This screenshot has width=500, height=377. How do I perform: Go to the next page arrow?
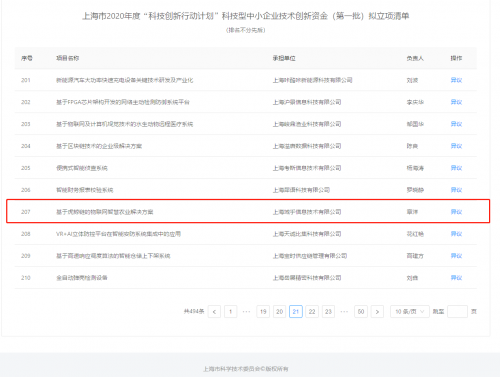pos(377,312)
